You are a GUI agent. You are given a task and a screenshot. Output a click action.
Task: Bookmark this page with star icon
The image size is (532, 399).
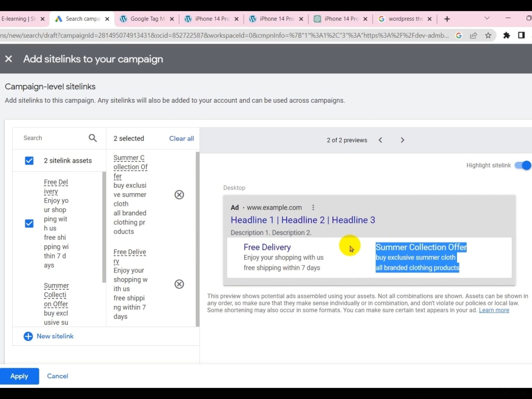click(x=488, y=35)
